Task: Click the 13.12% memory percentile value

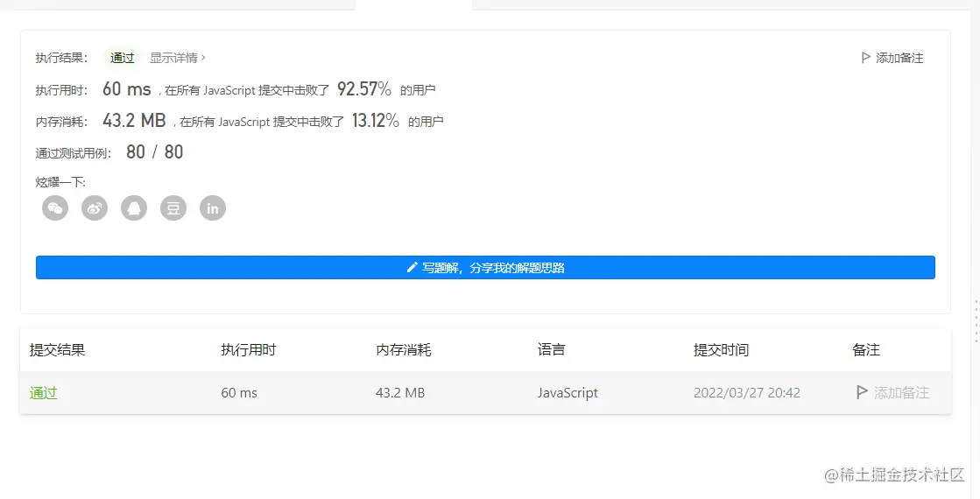Action: pyautogui.click(x=375, y=121)
